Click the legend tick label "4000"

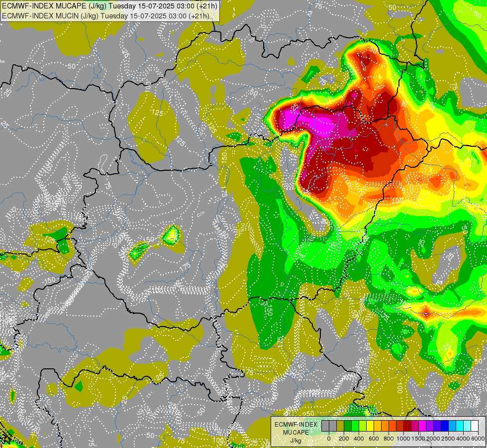click(463, 439)
